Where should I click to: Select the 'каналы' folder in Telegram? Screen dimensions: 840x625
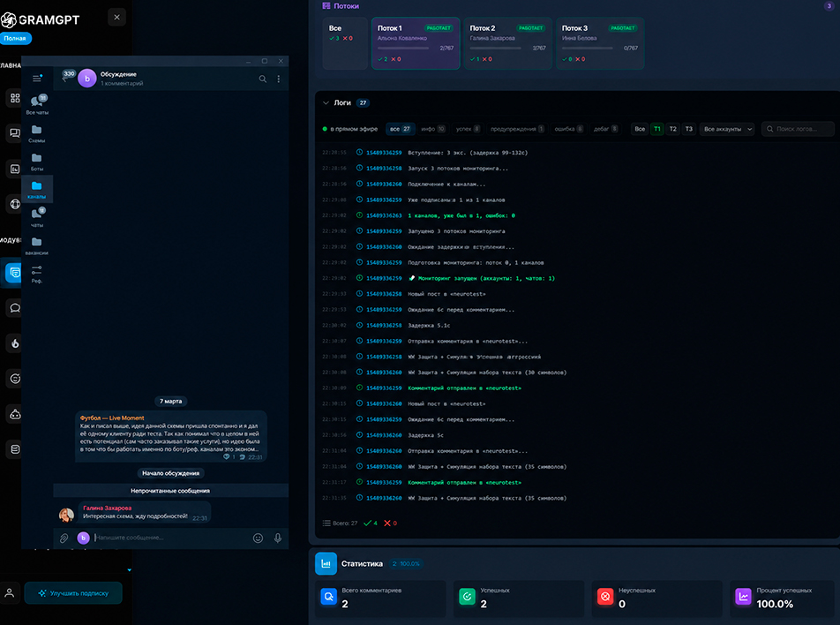tap(37, 189)
